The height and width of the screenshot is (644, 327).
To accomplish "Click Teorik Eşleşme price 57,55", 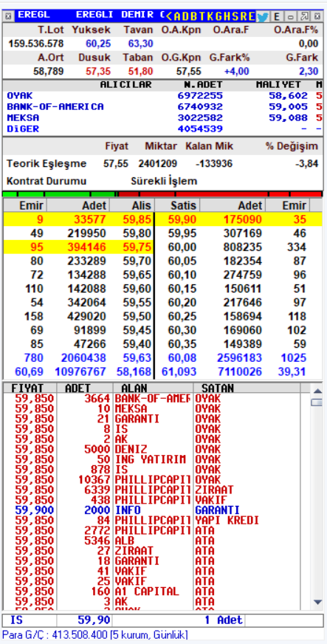I will click(x=116, y=164).
